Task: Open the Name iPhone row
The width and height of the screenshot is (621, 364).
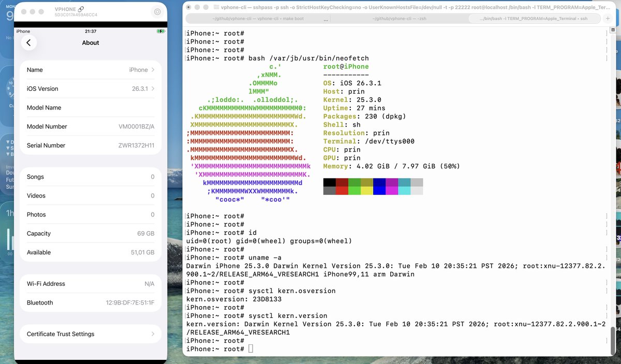Action: coord(91,70)
